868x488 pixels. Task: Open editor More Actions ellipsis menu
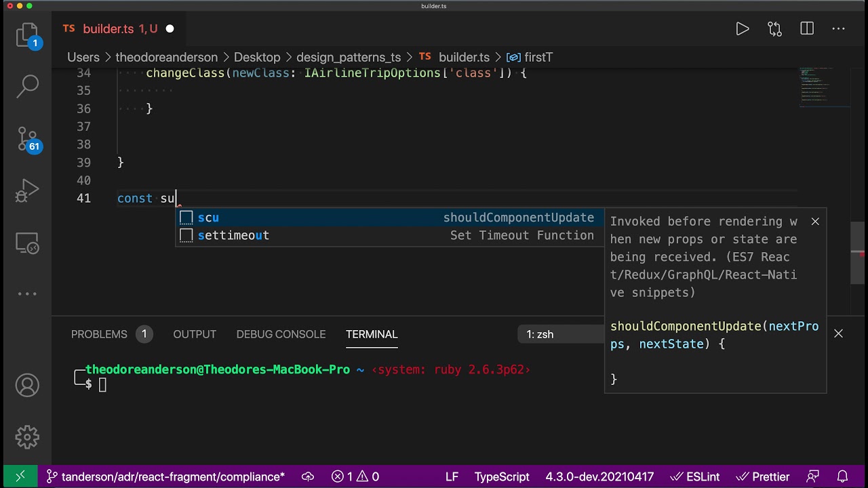point(839,29)
